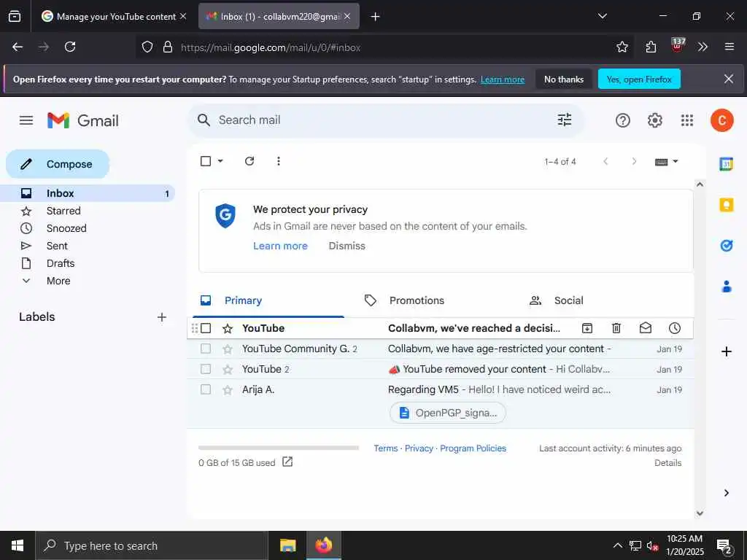Open the Gmail main menu hamburger icon
Viewport: 747px width, 560px height.
[x=26, y=120]
